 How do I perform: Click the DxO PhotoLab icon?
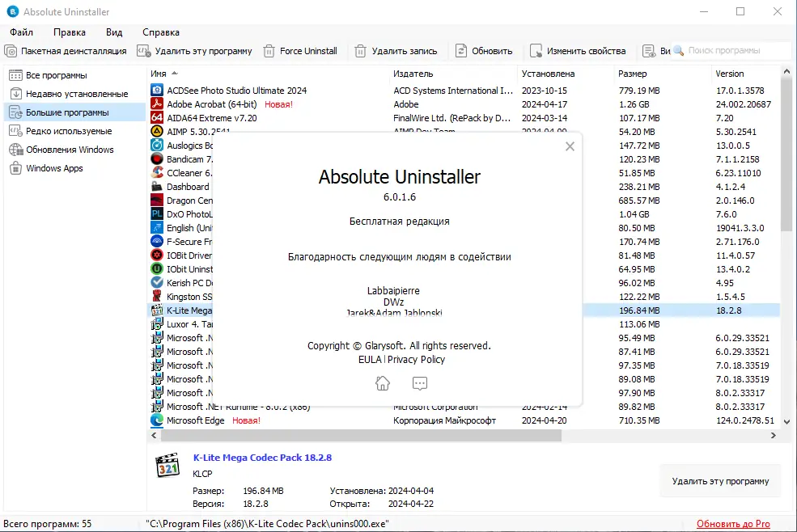157,214
